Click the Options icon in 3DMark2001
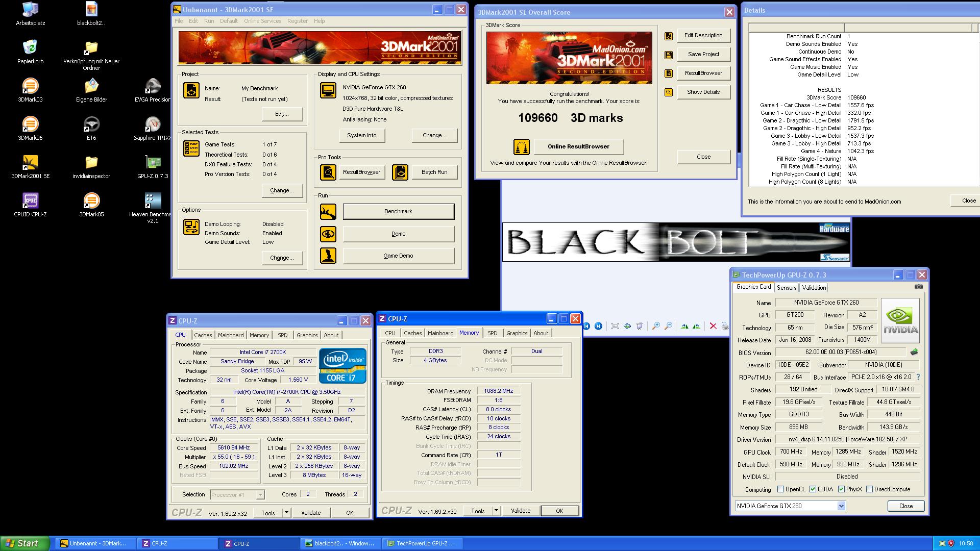Screen dimensions: 980x551 [x=191, y=227]
